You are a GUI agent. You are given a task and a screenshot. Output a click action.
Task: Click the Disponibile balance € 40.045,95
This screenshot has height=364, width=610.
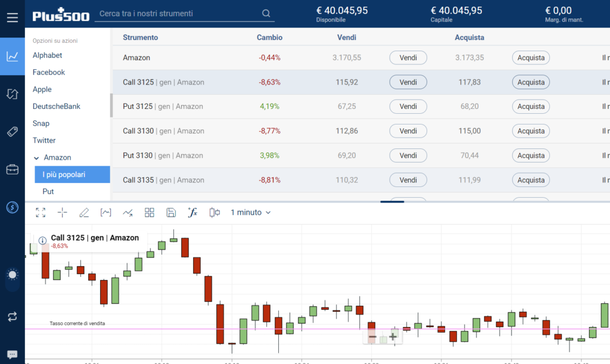click(x=342, y=11)
